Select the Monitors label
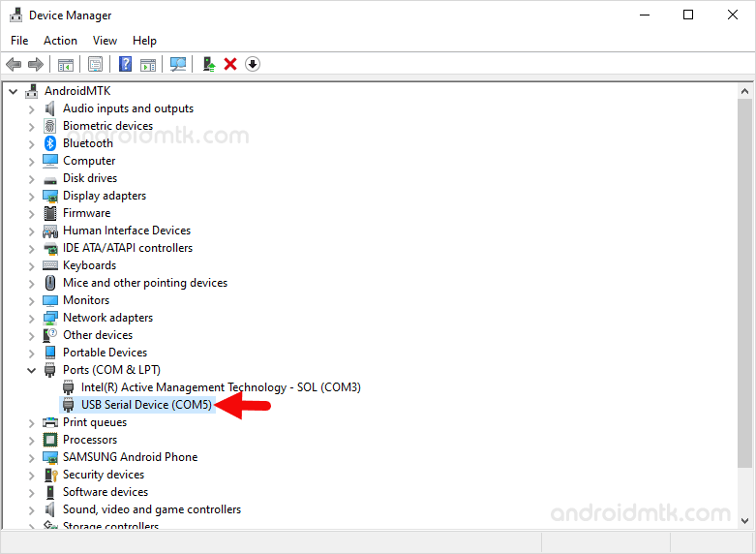756x554 pixels. pyautogui.click(x=86, y=300)
